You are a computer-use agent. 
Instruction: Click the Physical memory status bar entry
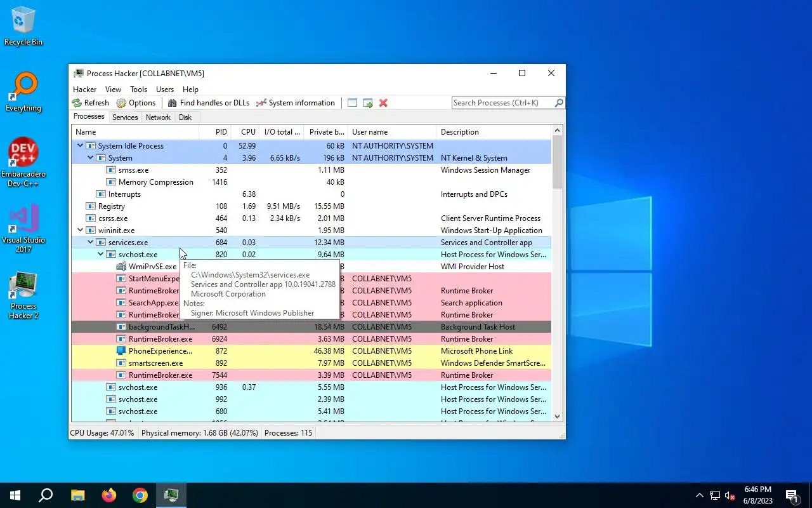(200, 433)
